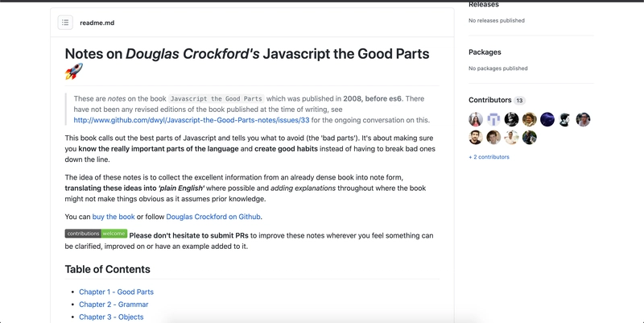
Task: Click the contributors count badge '13'
Action: [x=519, y=100]
